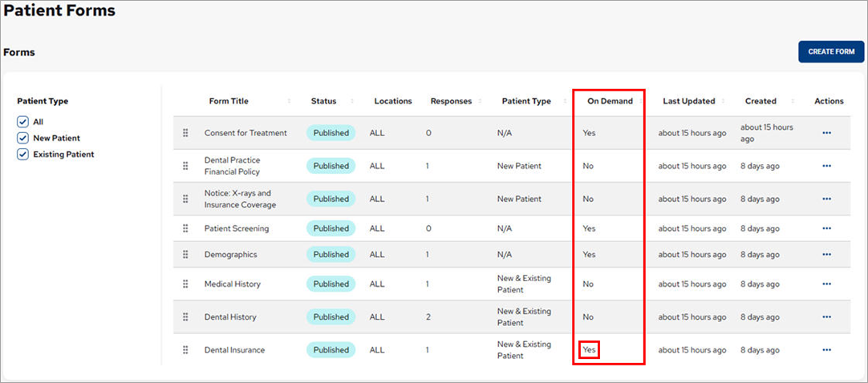Click the Status column header

click(323, 102)
